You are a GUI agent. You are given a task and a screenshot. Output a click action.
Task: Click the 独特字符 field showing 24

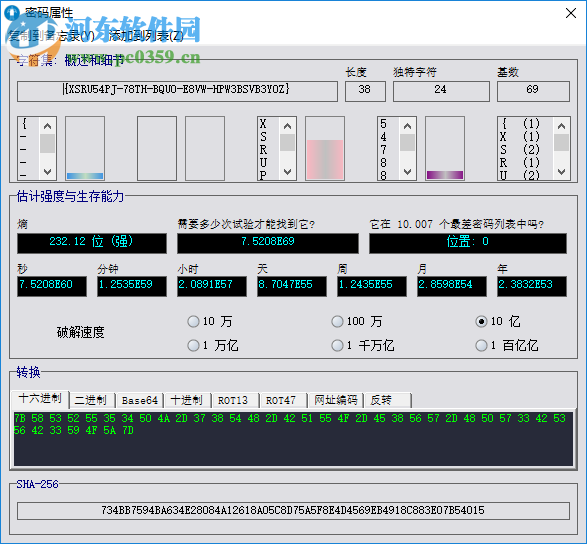[441, 91]
